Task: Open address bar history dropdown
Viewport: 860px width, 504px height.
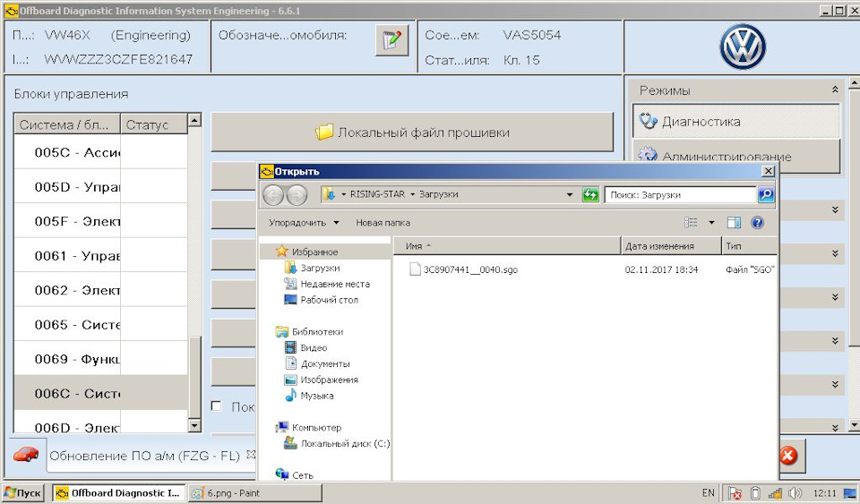Action: tap(570, 194)
